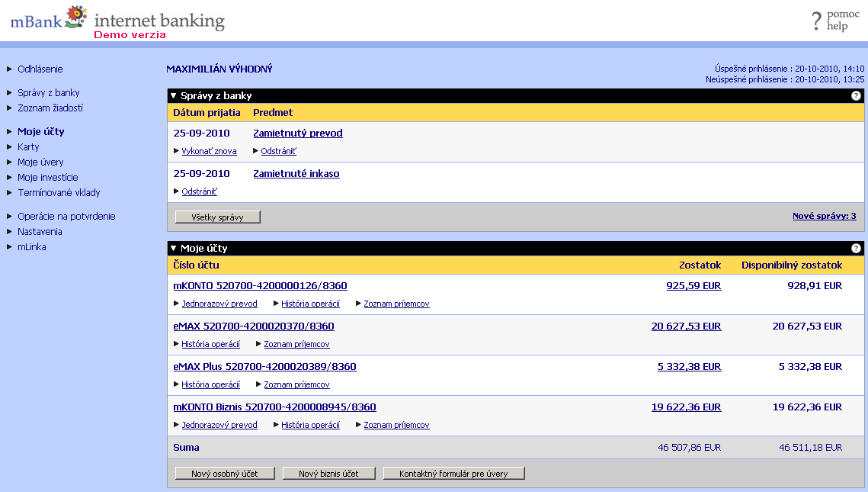
Task: Open mKONTO 520700-4200000126/8360 account
Action: (260, 286)
